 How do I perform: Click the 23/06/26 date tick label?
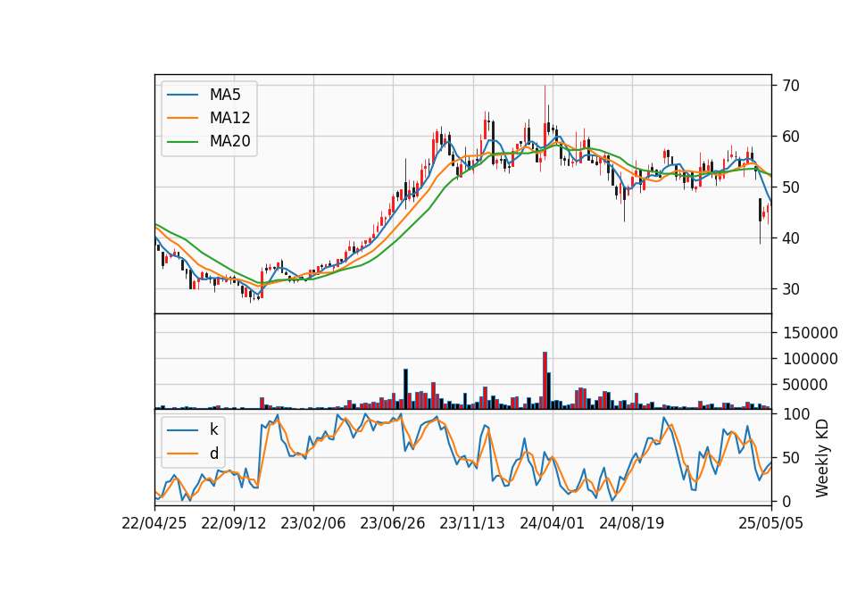click(x=393, y=523)
